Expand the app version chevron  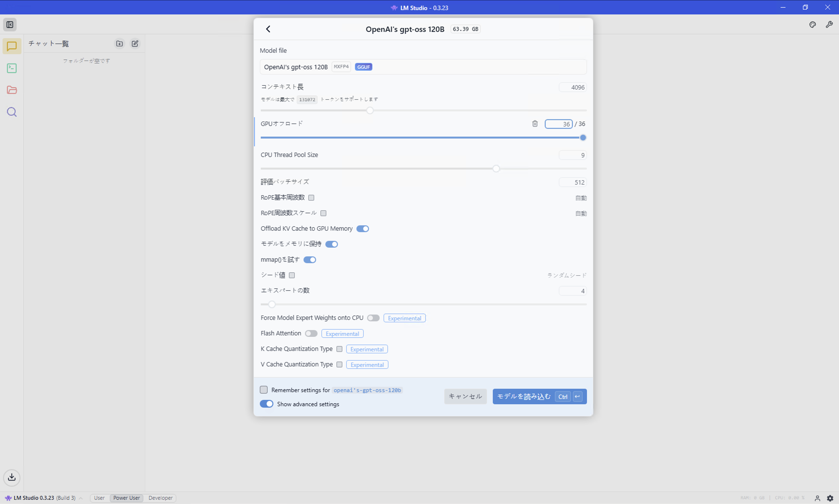(81, 498)
